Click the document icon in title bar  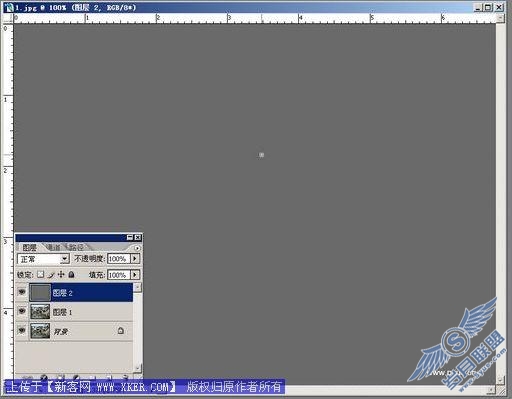9,7
